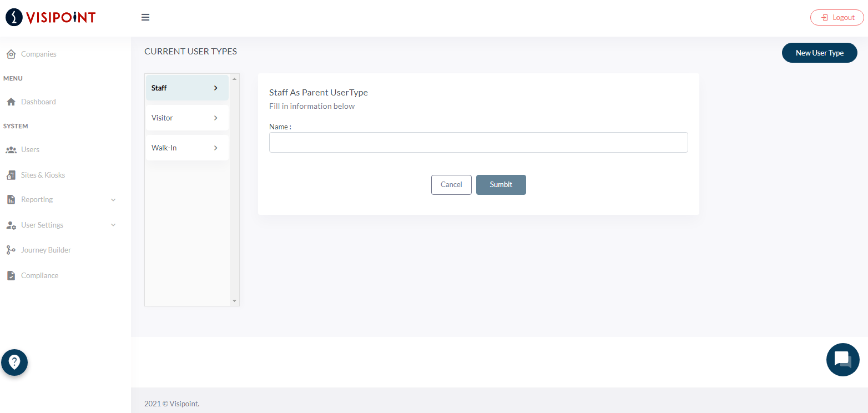Click the 'Staff As Parent UserType' heading
868x413 pixels.
319,93
